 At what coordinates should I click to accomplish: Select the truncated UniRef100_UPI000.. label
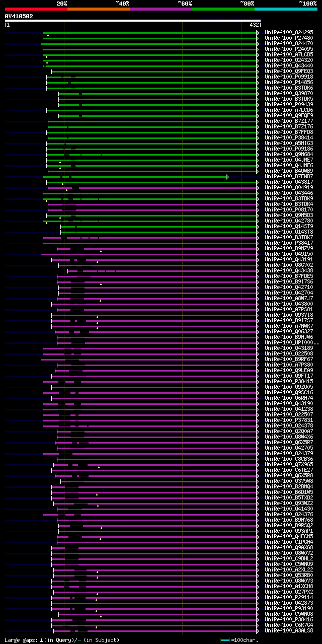291,342
